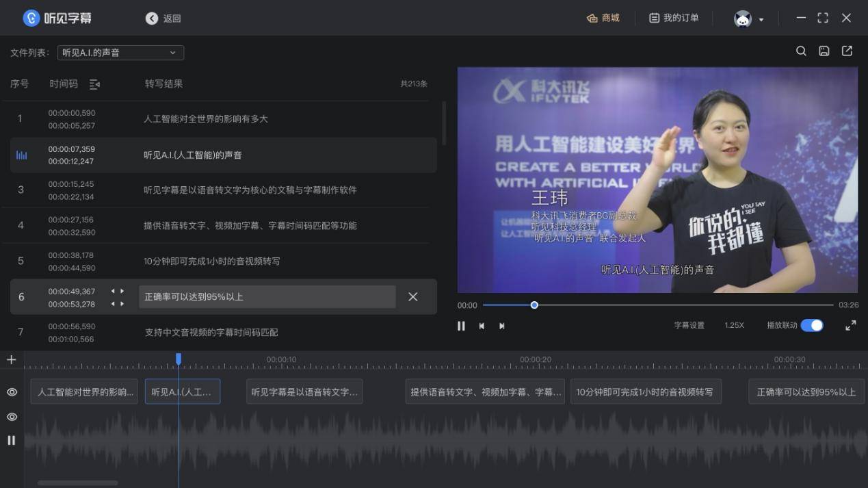The image size is (868, 488).
Task: Click the sort icon next to 时间码 header
Action: click(x=94, y=84)
